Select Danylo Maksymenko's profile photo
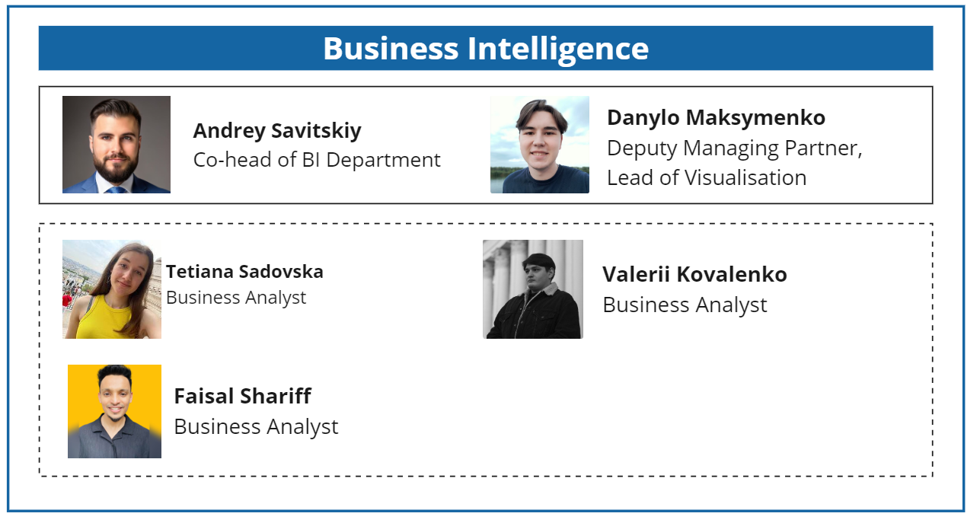This screenshot has height=523, width=980. (540, 145)
